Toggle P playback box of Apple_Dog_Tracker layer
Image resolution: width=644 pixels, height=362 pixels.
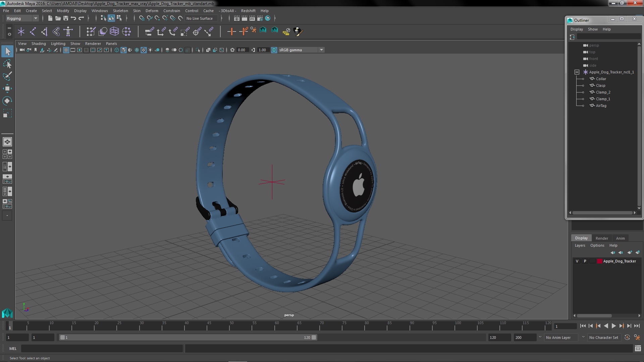(x=585, y=261)
